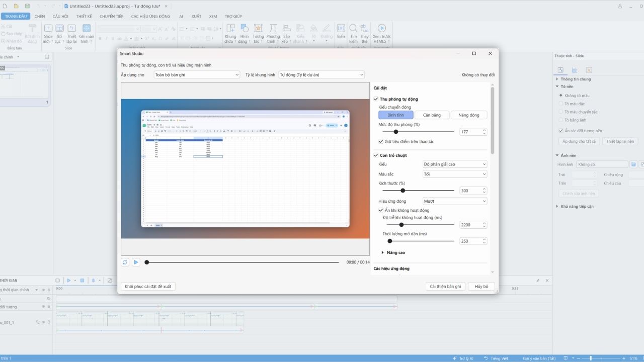Click the Cải thiện bản ghi button
The image size is (644, 362).
[445, 287]
